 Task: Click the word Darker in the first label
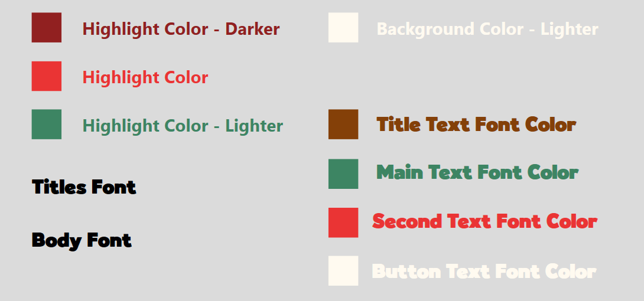[253, 29]
